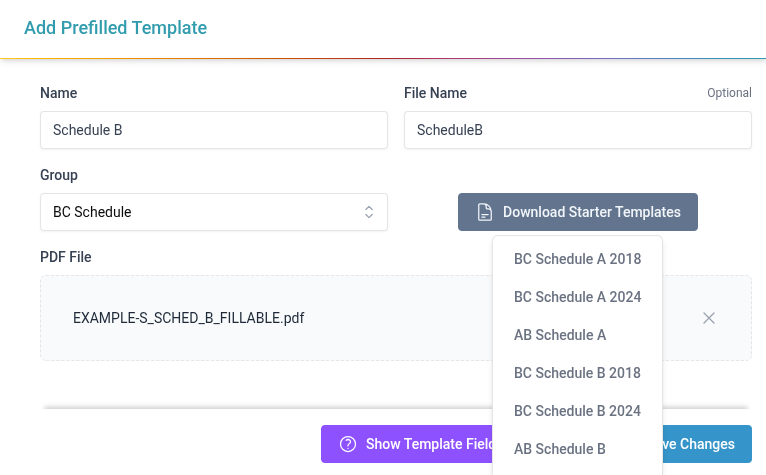The width and height of the screenshot is (766, 475).
Task: Click the question mark icon on Show Template Fields
Action: 348,444
